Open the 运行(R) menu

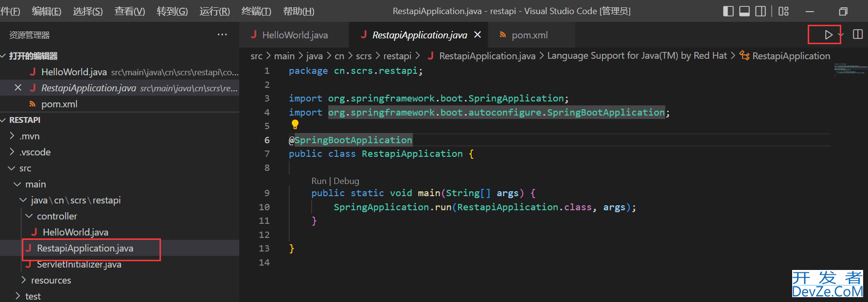214,11
